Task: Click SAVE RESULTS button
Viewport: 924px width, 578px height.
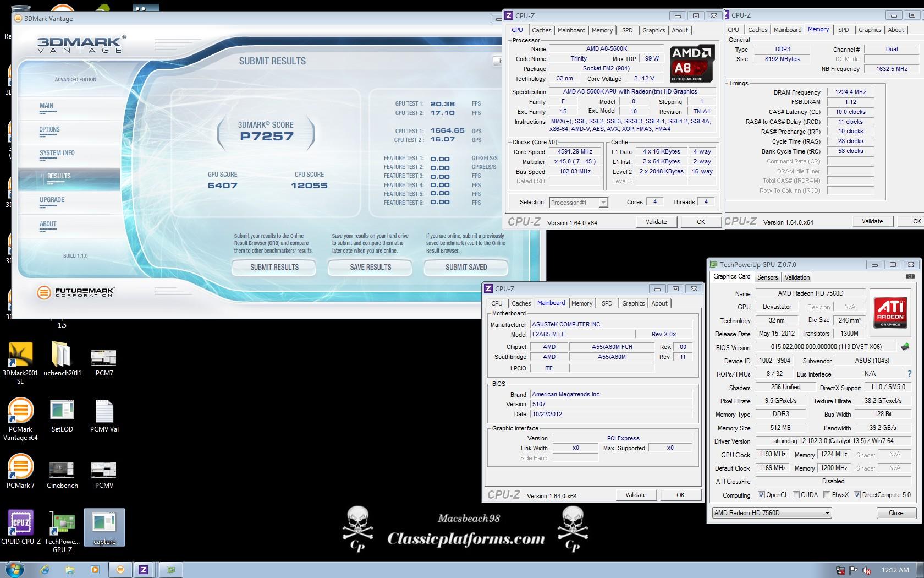Action: point(371,268)
